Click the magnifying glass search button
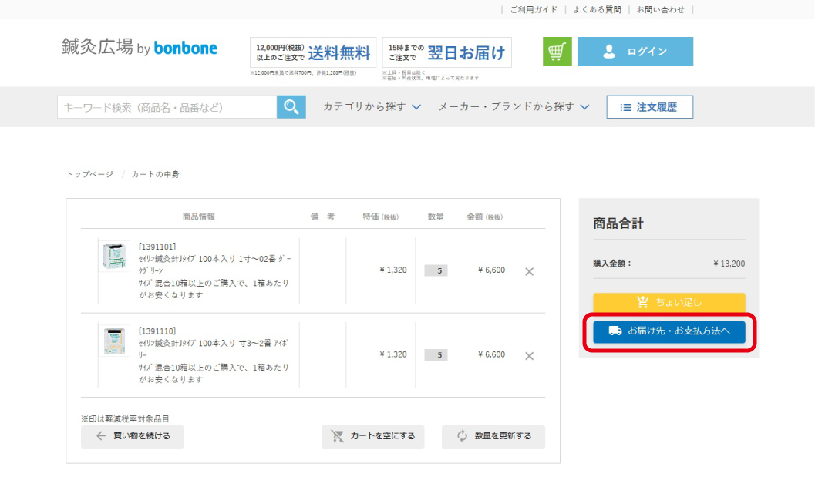 pyautogui.click(x=291, y=107)
